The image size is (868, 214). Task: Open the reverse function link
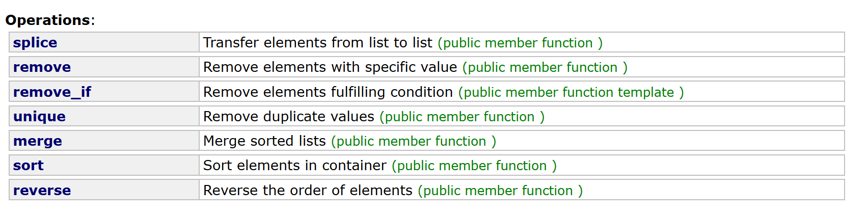pos(42,191)
